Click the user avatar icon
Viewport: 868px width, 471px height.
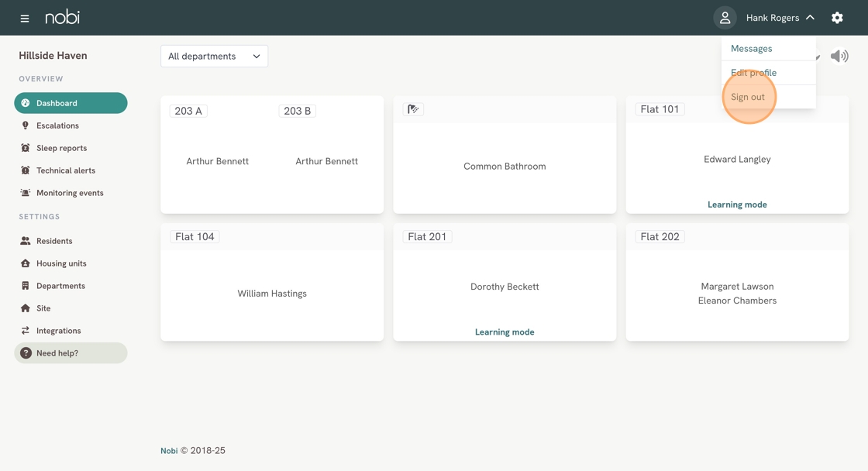725,18
